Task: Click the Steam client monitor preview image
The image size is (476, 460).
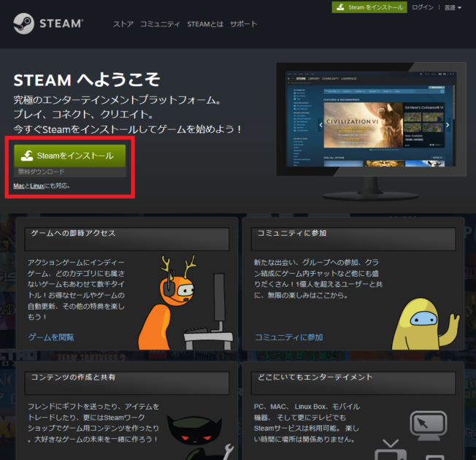Action: click(x=371, y=131)
